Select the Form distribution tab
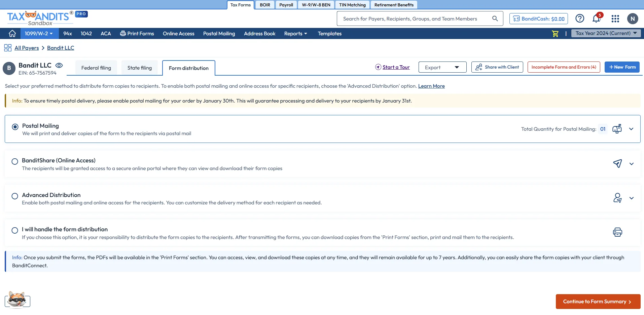The height and width of the screenshot is (315, 644). point(189,68)
